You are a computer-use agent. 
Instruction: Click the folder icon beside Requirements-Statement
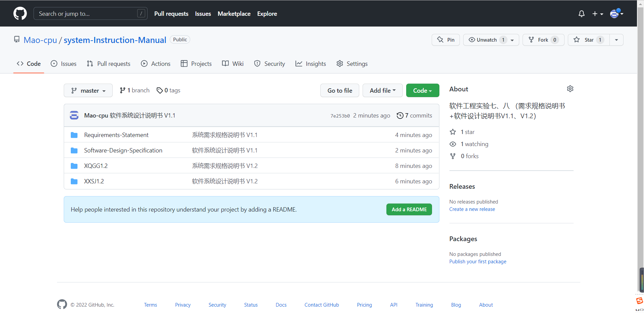74,135
